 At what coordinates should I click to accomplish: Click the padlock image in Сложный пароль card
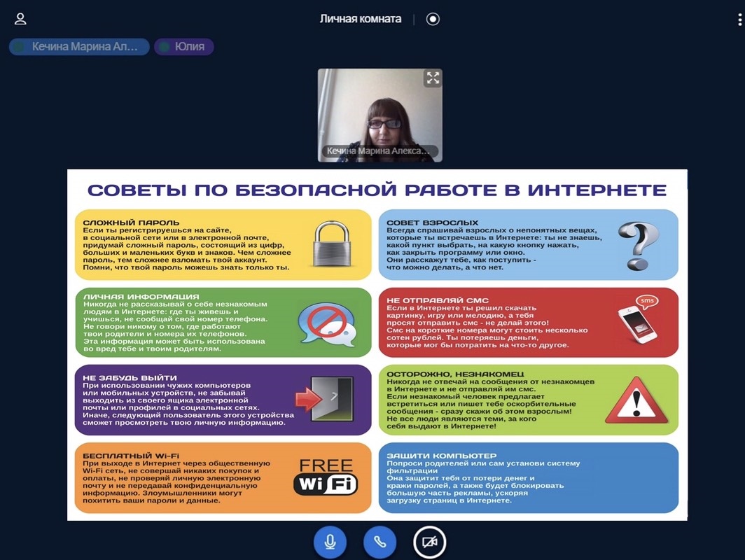332,244
